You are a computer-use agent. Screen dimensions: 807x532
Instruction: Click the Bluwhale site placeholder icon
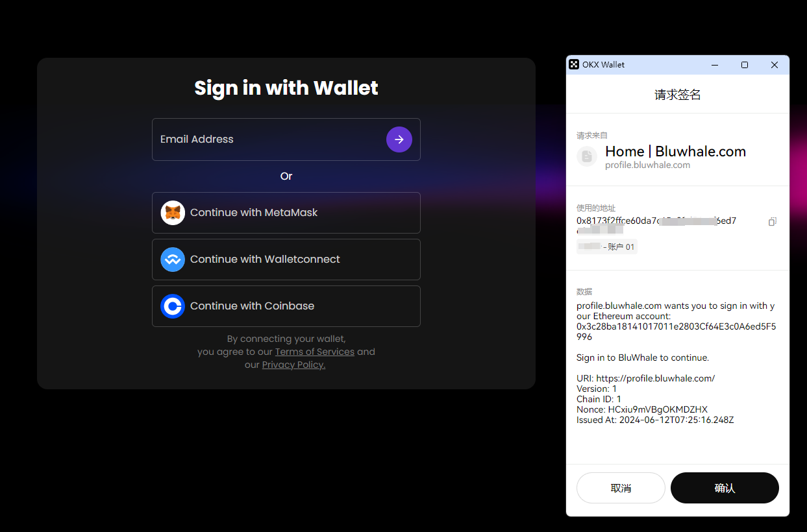[x=587, y=156]
